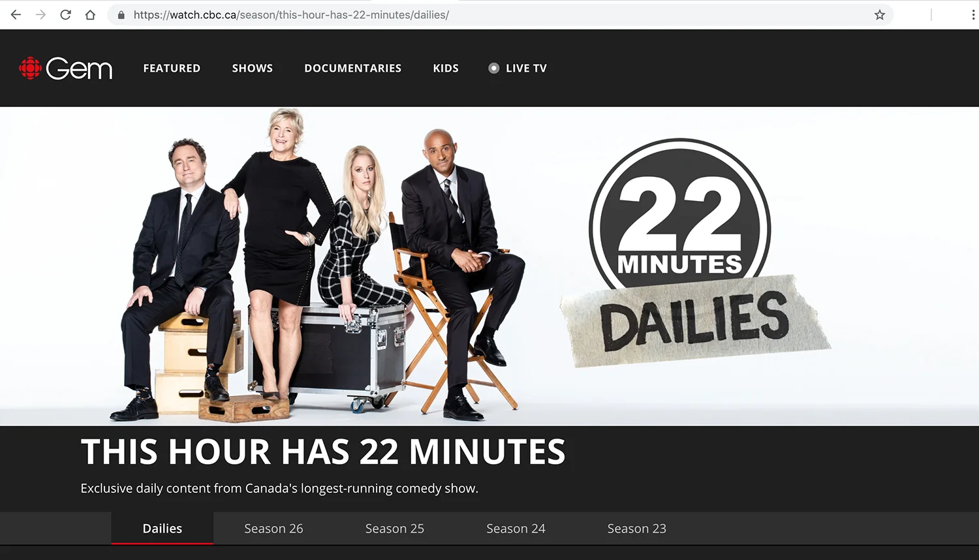View site security via the lock icon

(x=121, y=14)
